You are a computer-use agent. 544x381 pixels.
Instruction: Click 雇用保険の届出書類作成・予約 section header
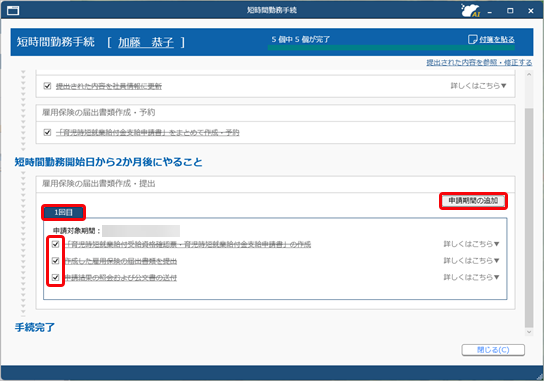click(275, 113)
